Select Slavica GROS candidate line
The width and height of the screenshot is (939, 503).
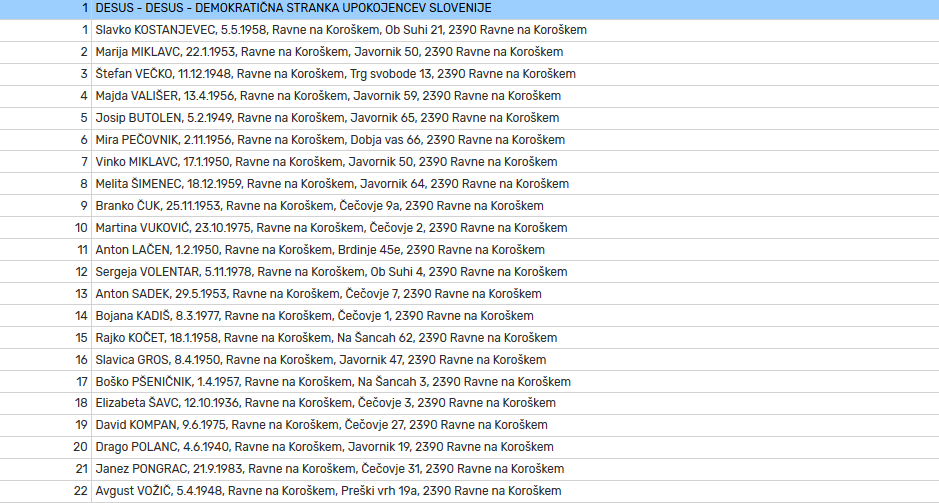coord(470,359)
